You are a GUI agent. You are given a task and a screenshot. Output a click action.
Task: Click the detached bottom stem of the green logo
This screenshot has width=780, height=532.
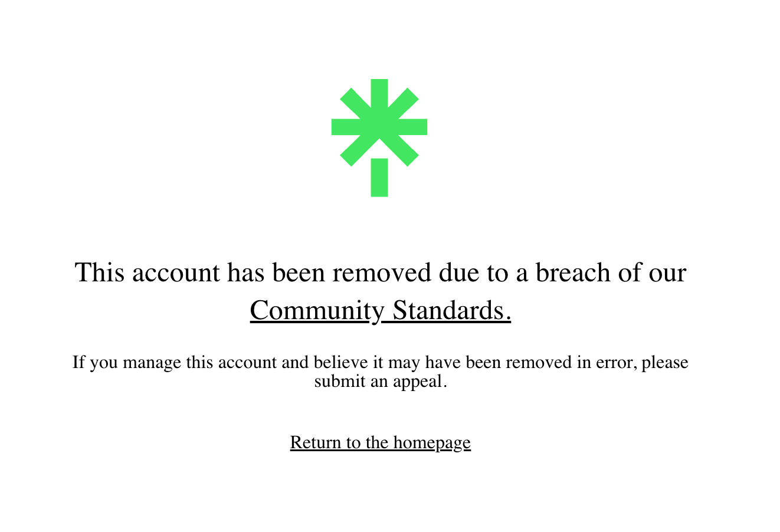pyautogui.click(x=379, y=178)
